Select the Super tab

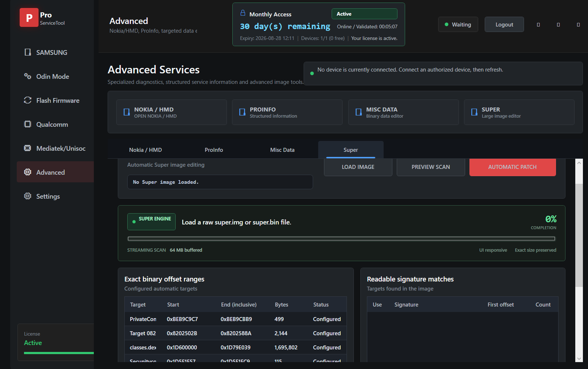351,150
